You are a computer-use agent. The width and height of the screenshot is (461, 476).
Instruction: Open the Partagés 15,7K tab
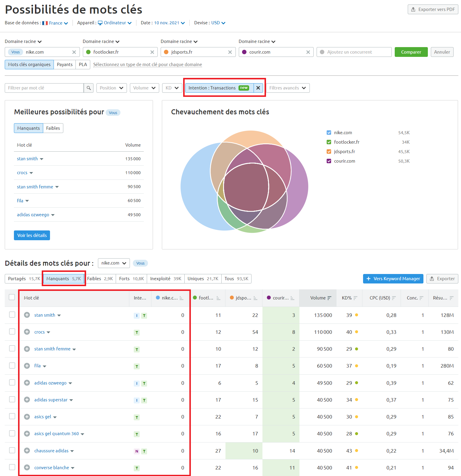point(24,279)
